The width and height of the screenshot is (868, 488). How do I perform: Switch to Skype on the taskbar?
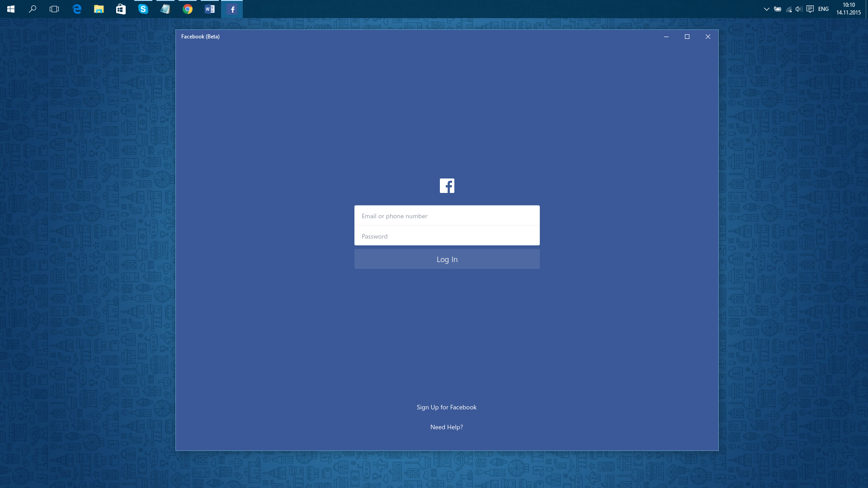tap(143, 9)
